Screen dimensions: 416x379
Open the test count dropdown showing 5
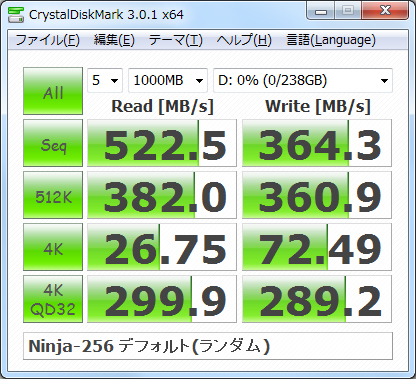(x=105, y=80)
